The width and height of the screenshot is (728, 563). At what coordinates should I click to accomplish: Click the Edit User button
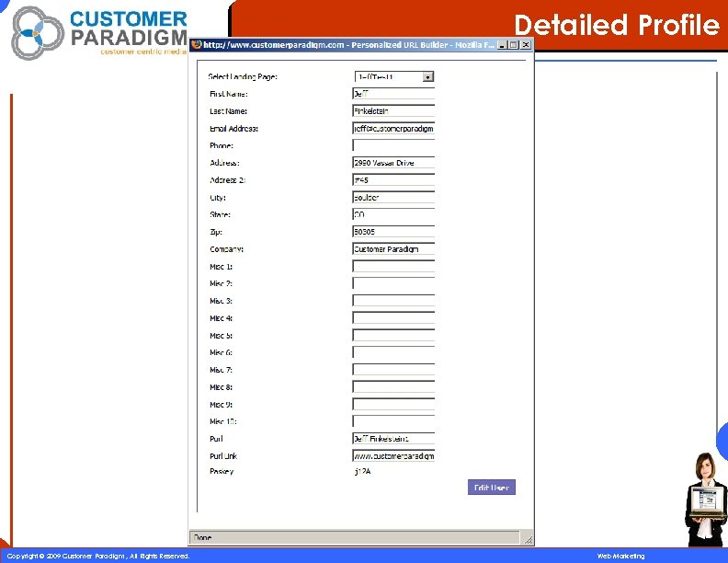click(491, 488)
